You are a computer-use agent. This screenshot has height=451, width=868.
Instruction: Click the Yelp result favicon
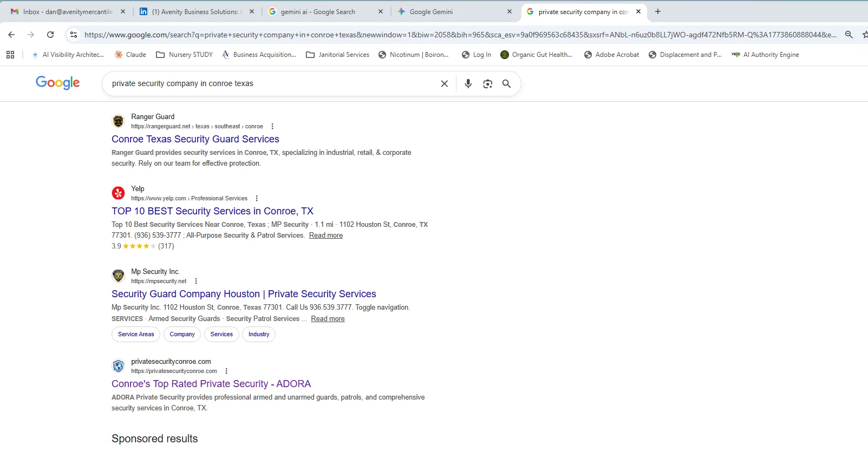pos(118,193)
